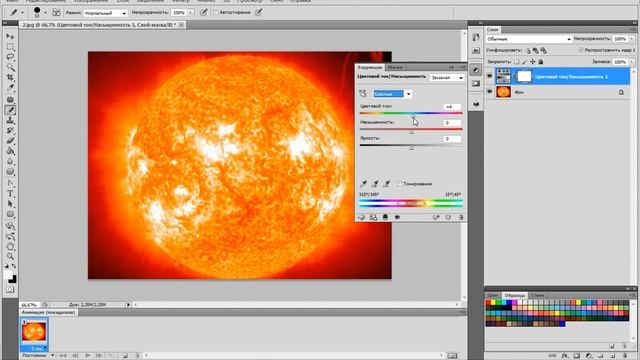Open the layer blend mode dropdown Обычные
The height and width of the screenshot is (360, 640).
529,39
